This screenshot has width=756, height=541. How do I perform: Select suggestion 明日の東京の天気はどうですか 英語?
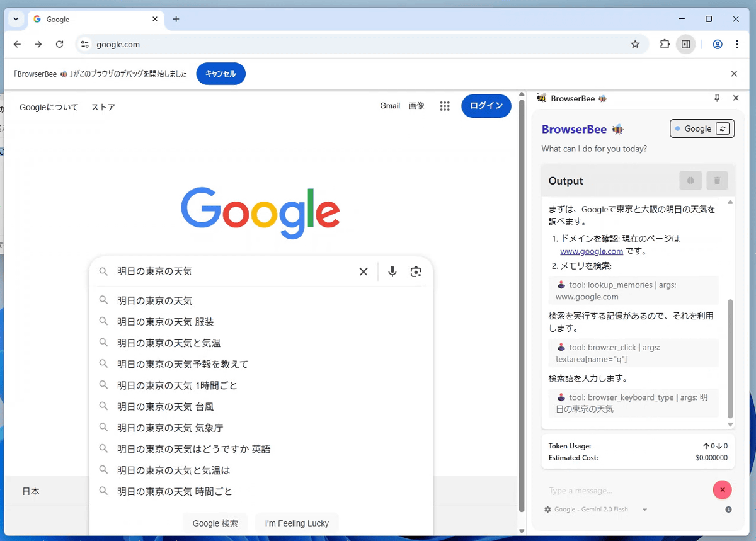click(261, 449)
